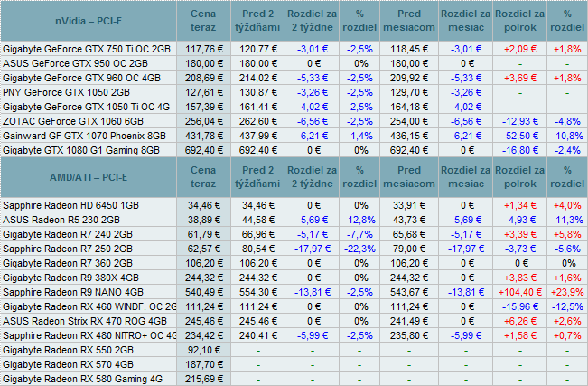
Task: Select Gigabyte Radeon RX 580 Gaming 4G
Action: point(82,379)
